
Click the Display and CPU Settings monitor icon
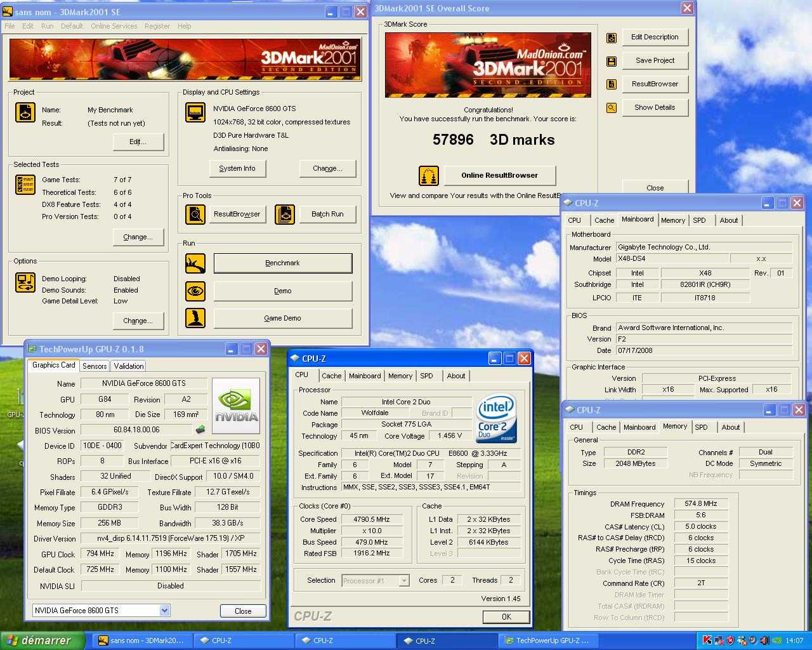pyautogui.click(x=195, y=112)
